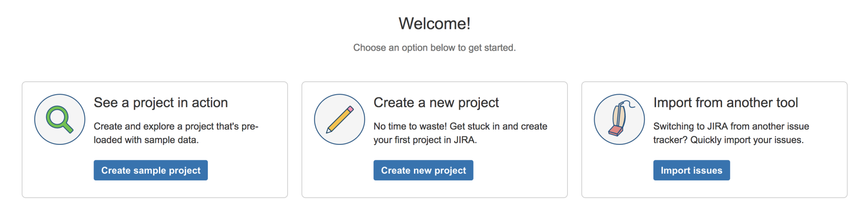
Task: Click the yellow pencil icon
Action: (340, 119)
